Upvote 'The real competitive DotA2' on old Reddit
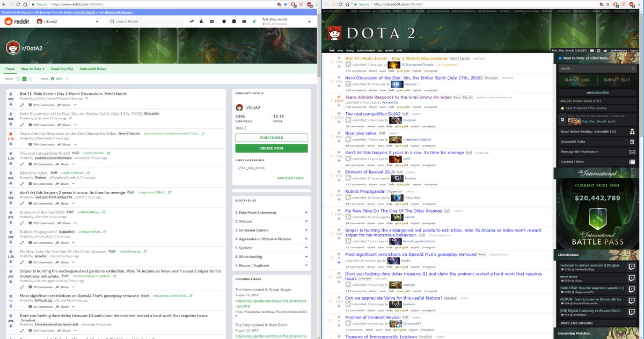This screenshot has height=339, width=644. [339, 113]
